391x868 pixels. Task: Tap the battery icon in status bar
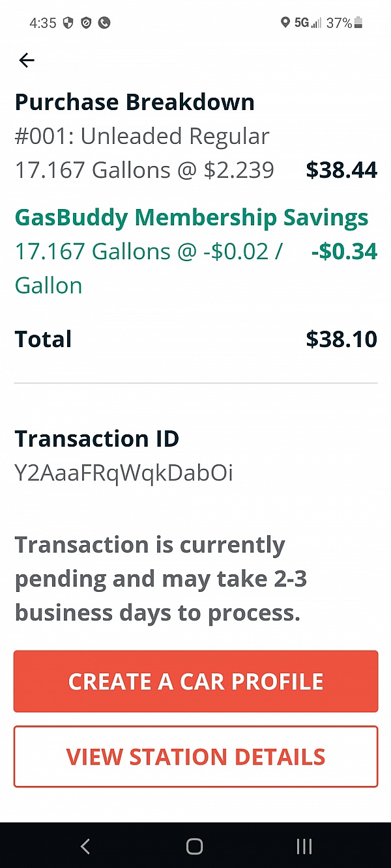(358, 23)
